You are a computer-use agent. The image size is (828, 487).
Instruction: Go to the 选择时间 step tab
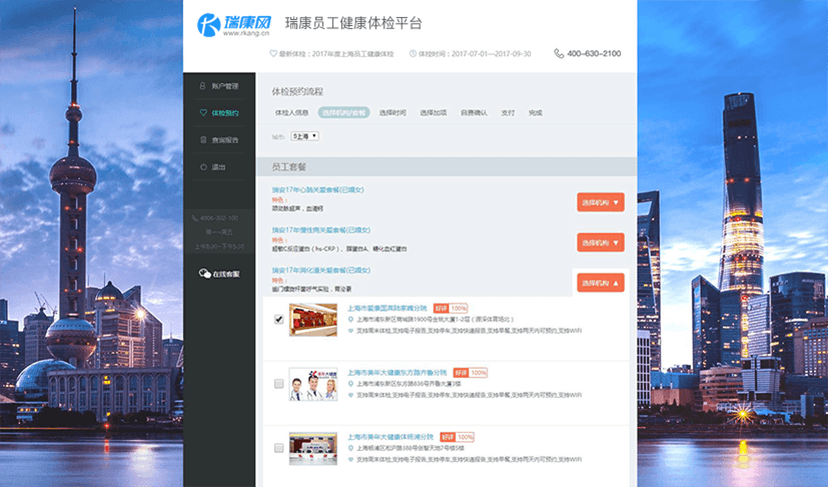pyautogui.click(x=393, y=113)
